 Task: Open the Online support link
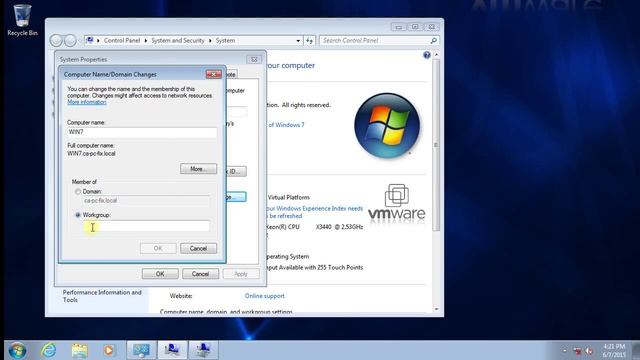pyautogui.click(x=264, y=296)
